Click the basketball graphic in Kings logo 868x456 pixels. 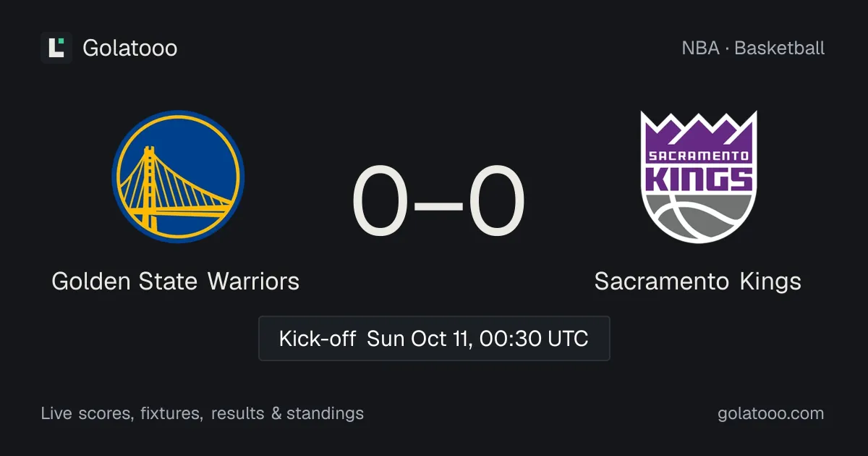[x=699, y=216]
